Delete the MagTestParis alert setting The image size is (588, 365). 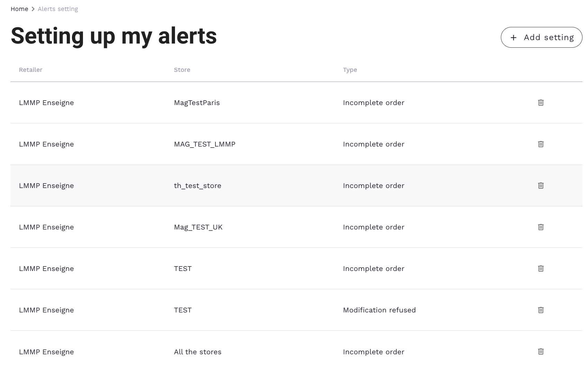pyautogui.click(x=541, y=103)
